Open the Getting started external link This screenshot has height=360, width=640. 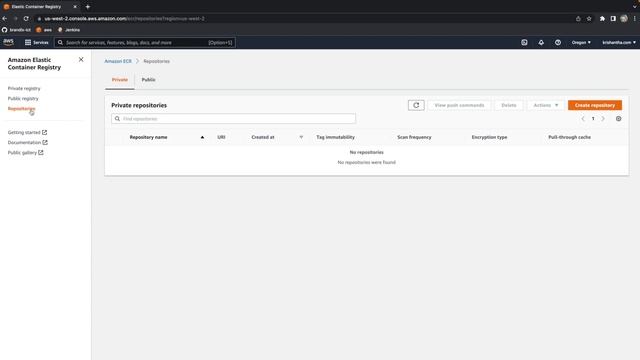(x=27, y=132)
